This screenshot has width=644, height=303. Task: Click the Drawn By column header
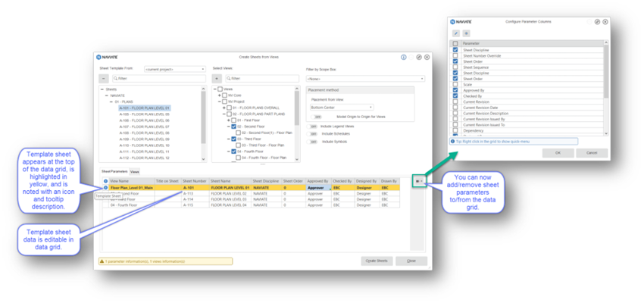click(389, 181)
